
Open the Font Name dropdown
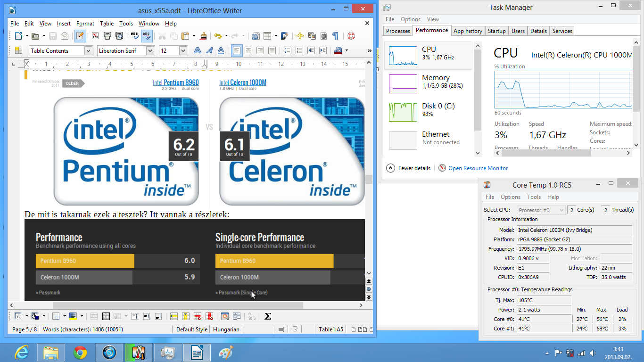[x=150, y=50]
